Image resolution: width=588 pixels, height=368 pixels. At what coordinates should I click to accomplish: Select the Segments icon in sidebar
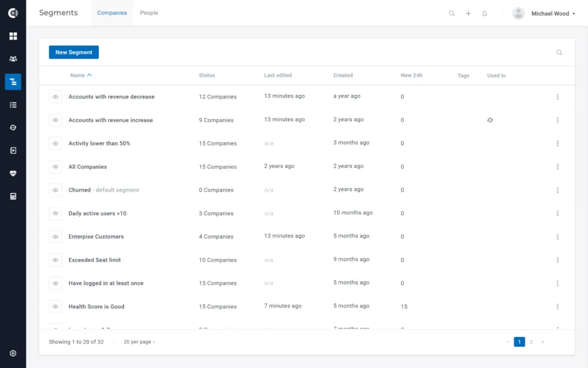coord(13,82)
